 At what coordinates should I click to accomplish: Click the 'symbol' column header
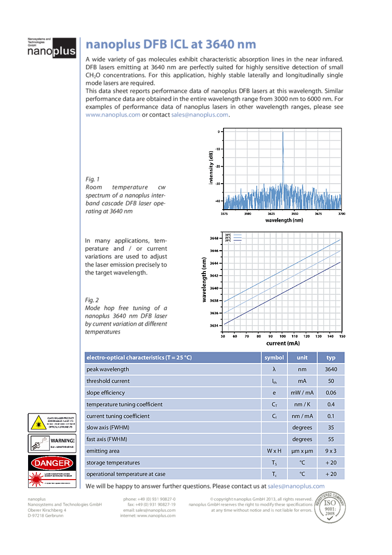(x=274, y=357)
